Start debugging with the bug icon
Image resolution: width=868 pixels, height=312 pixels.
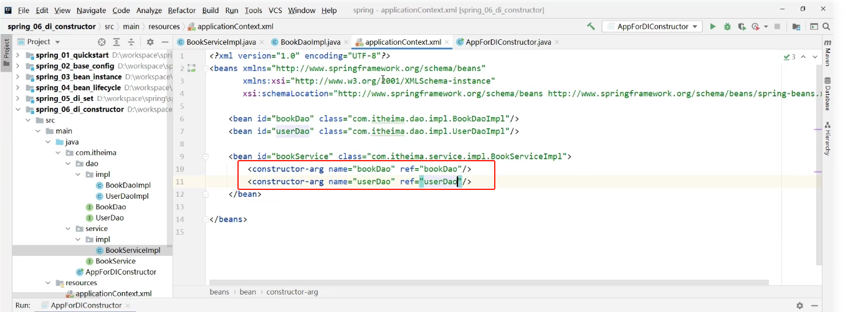click(727, 27)
